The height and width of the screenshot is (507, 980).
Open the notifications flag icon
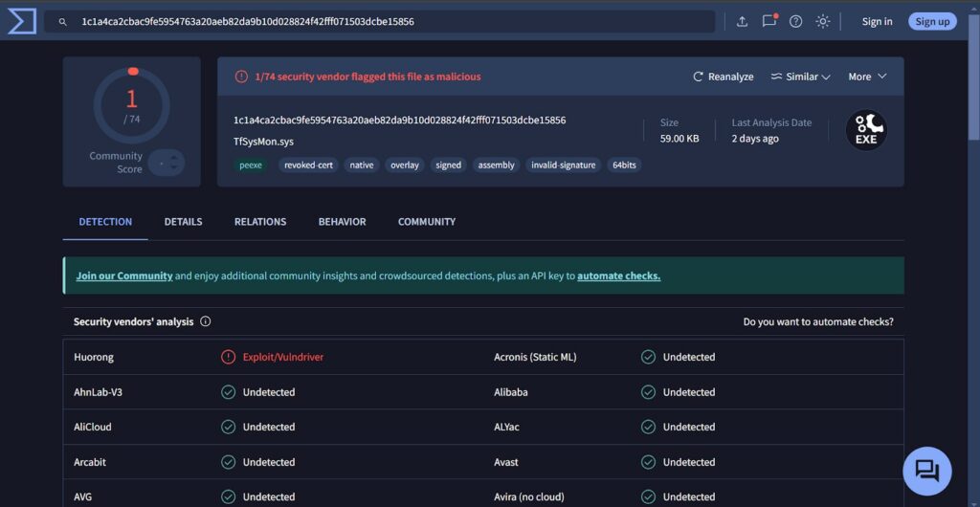[768, 21]
